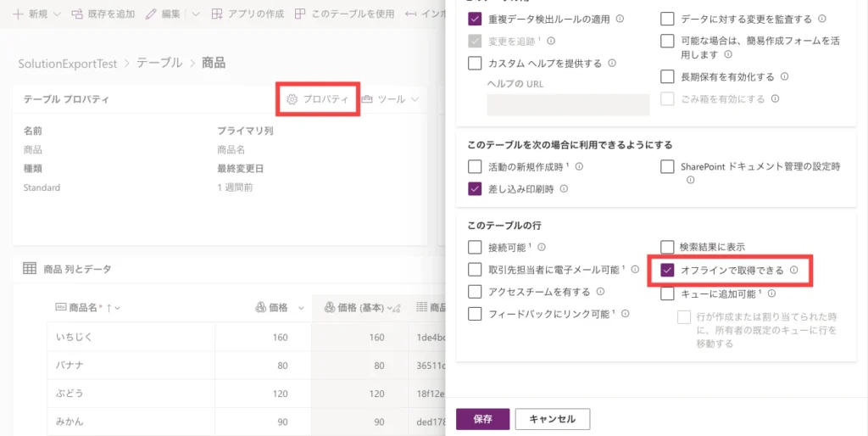Viewport: 868px width, 436px height.
Task: Click info icon beside オフラインで取得できる
Action: [x=794, y=271]
